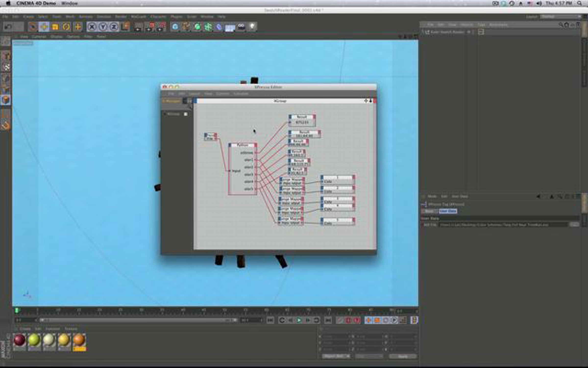Jump to the start of the animation
This screenshot has height=368, width=588.
270,320
